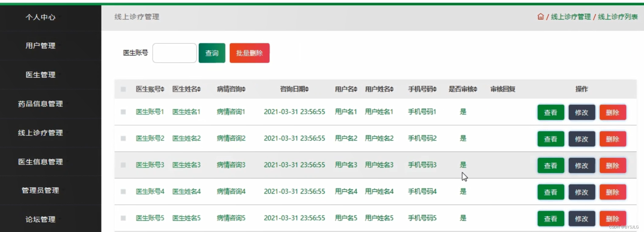Viewport: 644px width, 232px height.
Task: Check the row checkbox for 医生账号2
Action: point(123,138)
